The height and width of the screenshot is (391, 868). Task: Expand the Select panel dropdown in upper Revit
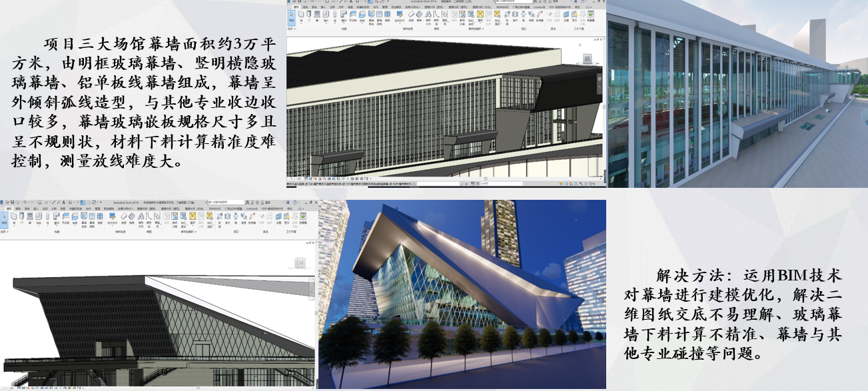tap(292, 29)
